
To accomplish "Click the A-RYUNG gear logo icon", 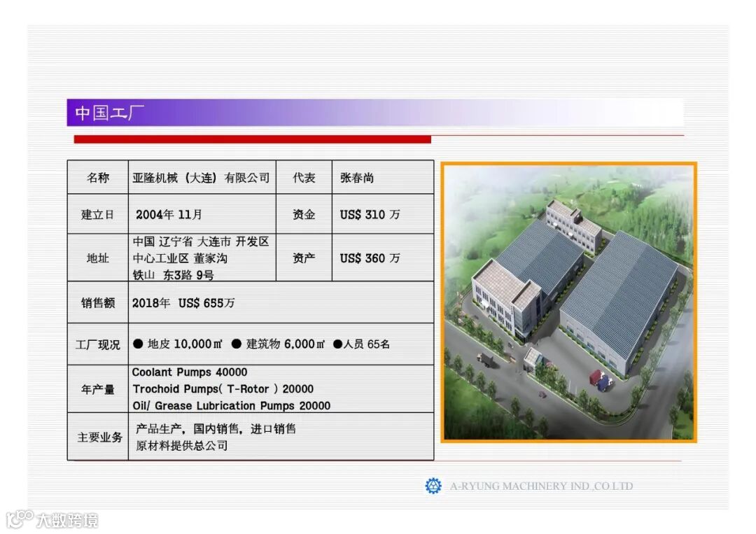I will 433,486.
